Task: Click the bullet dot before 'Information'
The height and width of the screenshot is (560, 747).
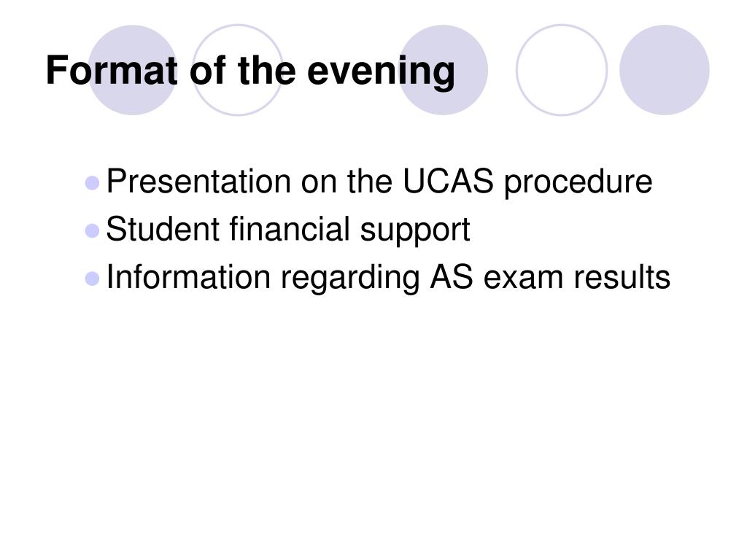Action: click(x=92, y=279)
